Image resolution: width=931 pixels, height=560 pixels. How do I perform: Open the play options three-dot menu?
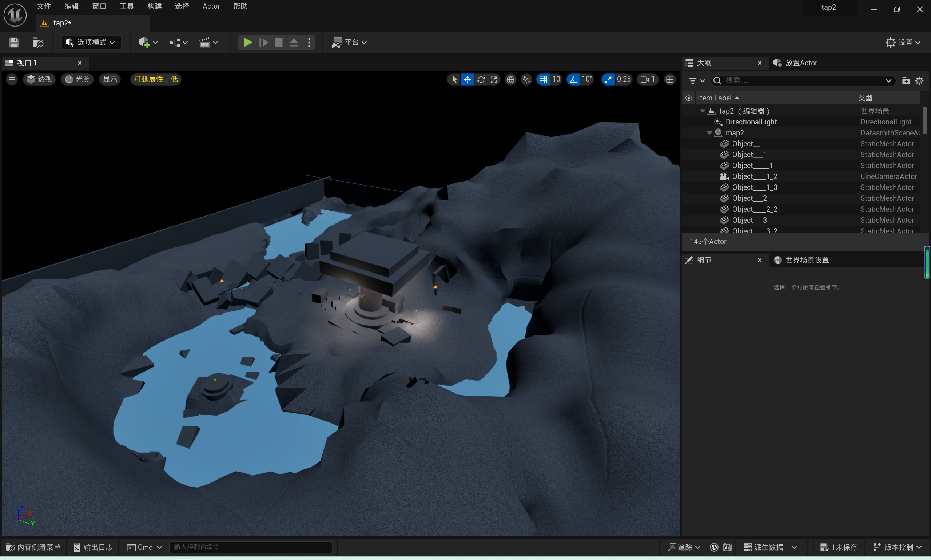click(x=309, y=42)
